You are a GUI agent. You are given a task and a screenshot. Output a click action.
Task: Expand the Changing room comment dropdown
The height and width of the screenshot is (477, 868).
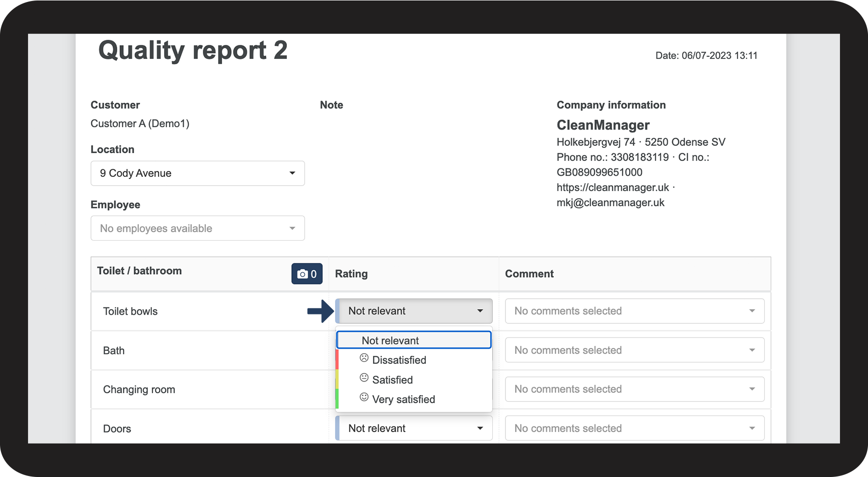point(634,389)
